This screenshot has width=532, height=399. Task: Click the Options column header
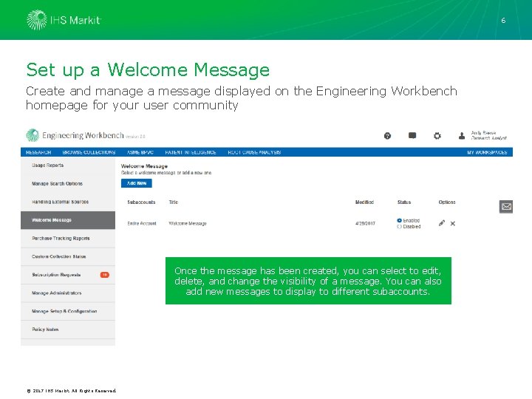click(x=447, y=202)
